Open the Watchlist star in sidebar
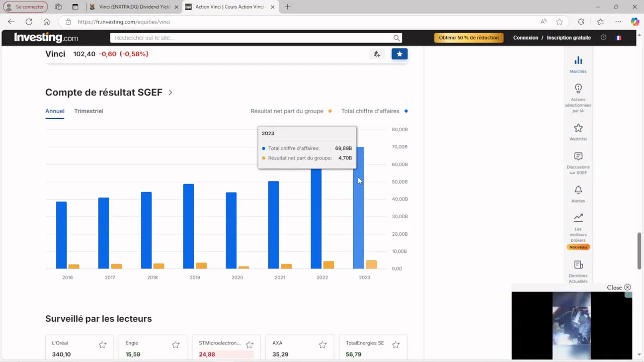The height and width of the screenshot is (362, 644). pos(578,128)
